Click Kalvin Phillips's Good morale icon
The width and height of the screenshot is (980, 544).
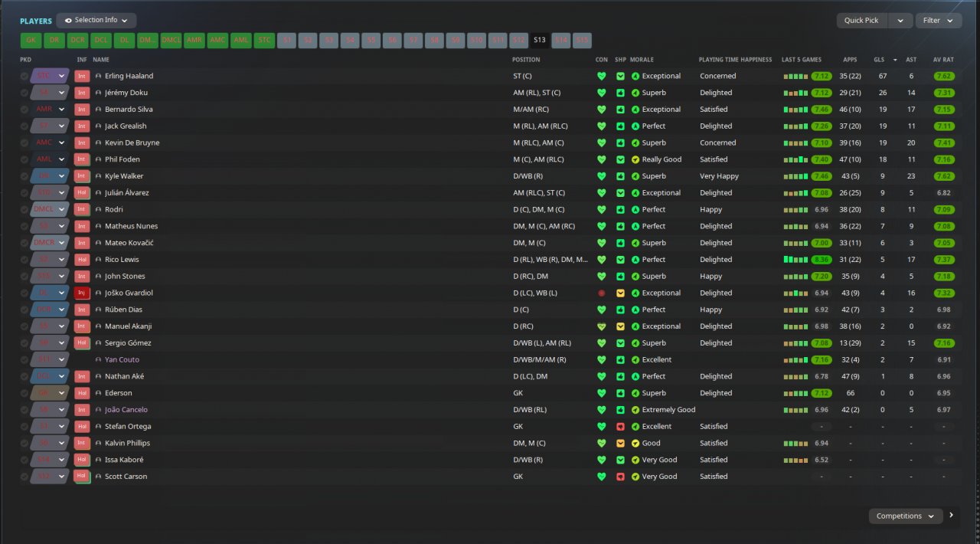[635, 443]
